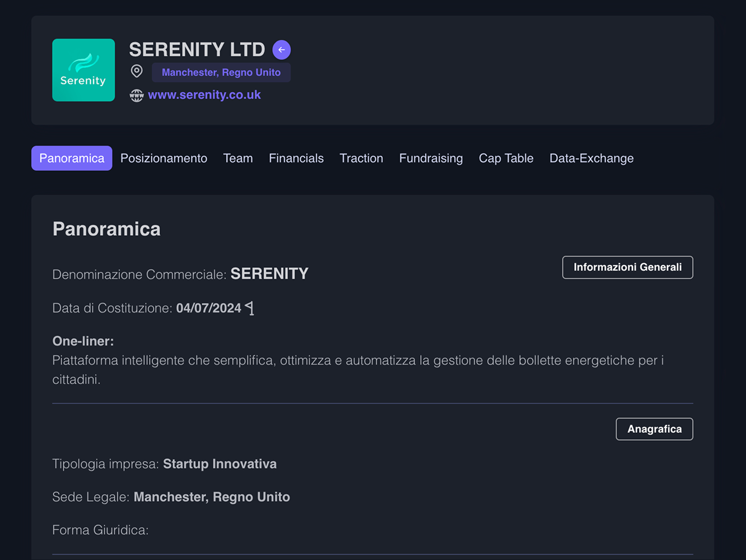Select the Panoramica tab
Viewport: 746px width, 560px height.
tap(72, 158)
